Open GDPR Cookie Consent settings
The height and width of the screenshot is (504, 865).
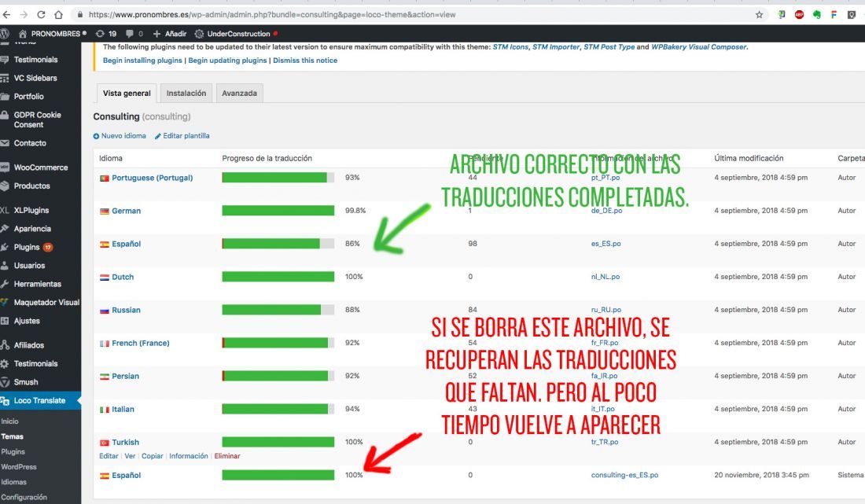coord(37,120)
